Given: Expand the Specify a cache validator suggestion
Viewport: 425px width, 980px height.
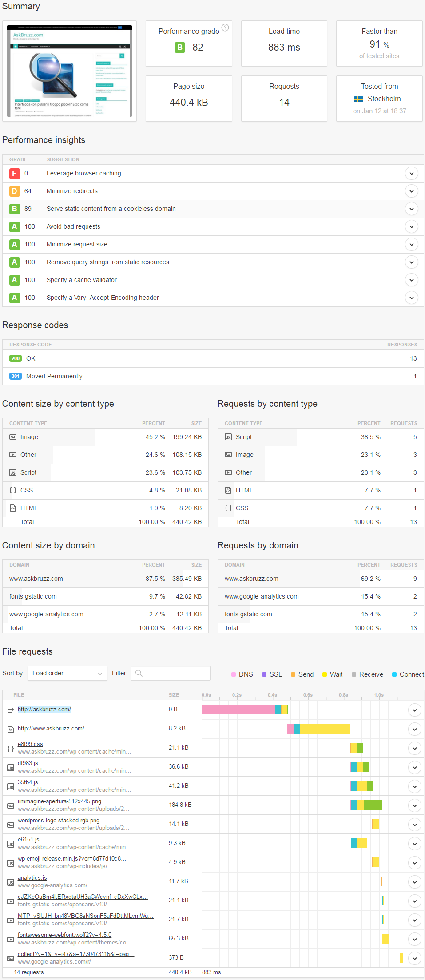Looking at the screenshot, I should [x=412, y=280].
